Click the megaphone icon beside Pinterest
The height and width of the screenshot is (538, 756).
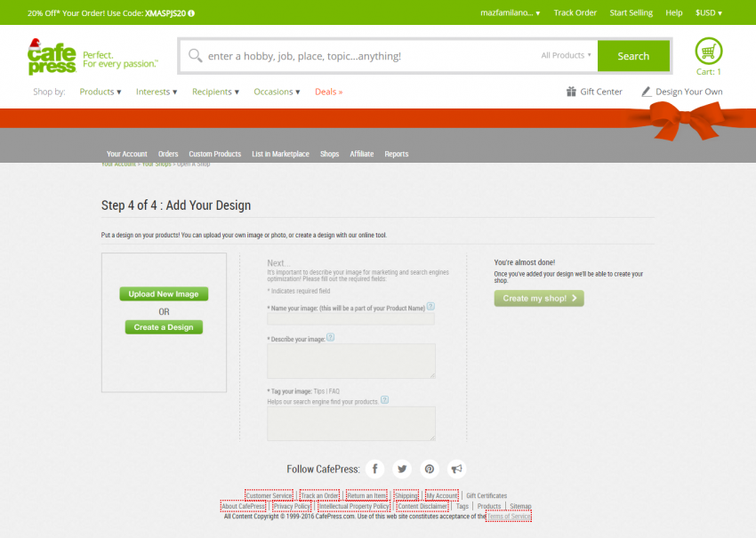click(457, 469)
